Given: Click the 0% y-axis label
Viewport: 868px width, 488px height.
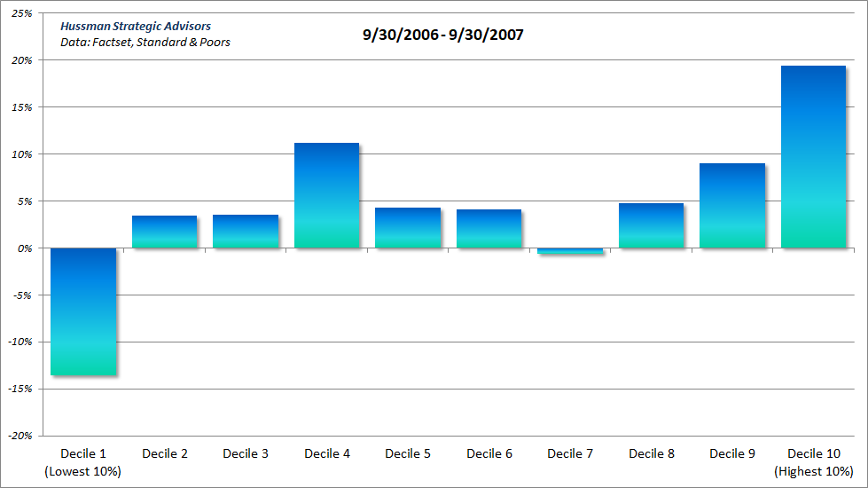Looking at the screenshot, I should (x=25, y=248).
